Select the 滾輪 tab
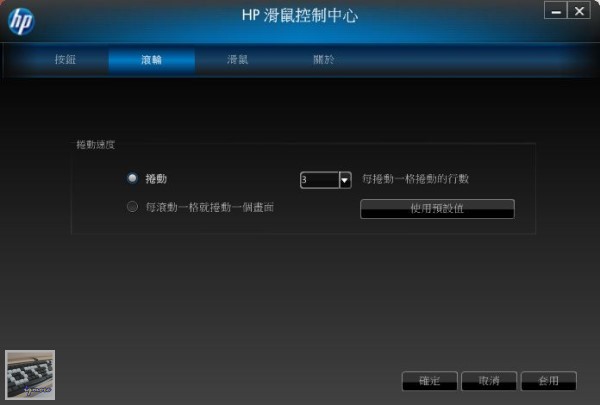 point(152,59)
